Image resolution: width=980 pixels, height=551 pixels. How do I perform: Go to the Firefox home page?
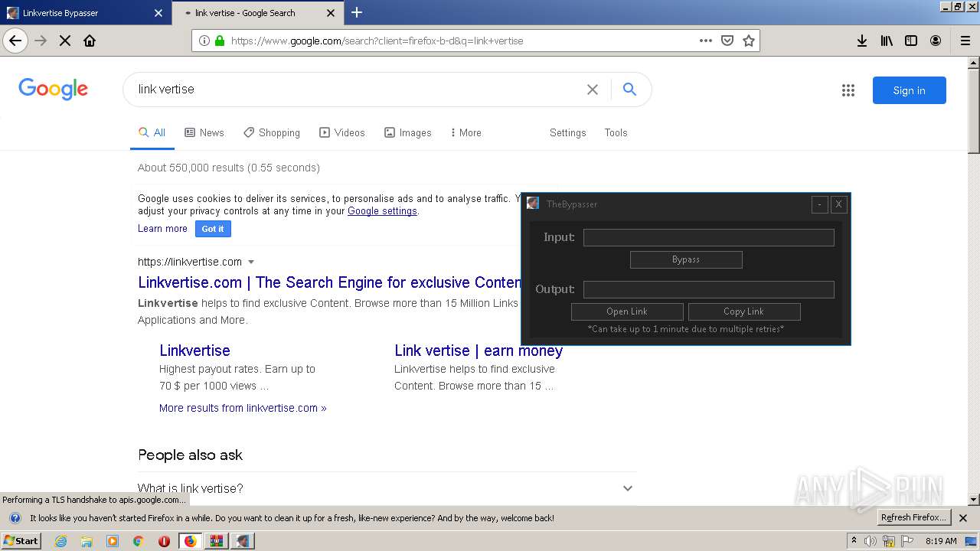[x=90, y=41]
